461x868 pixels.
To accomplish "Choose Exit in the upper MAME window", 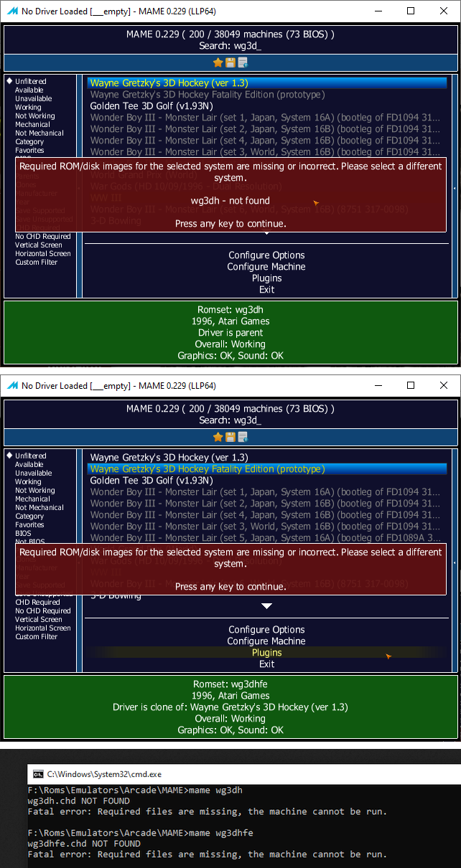I will pos(266,289).
